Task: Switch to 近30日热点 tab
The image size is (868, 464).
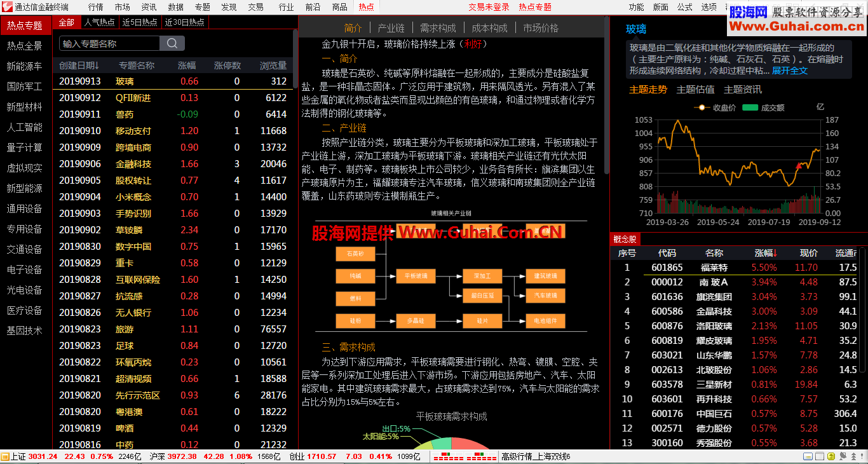Action: [184, 22]
